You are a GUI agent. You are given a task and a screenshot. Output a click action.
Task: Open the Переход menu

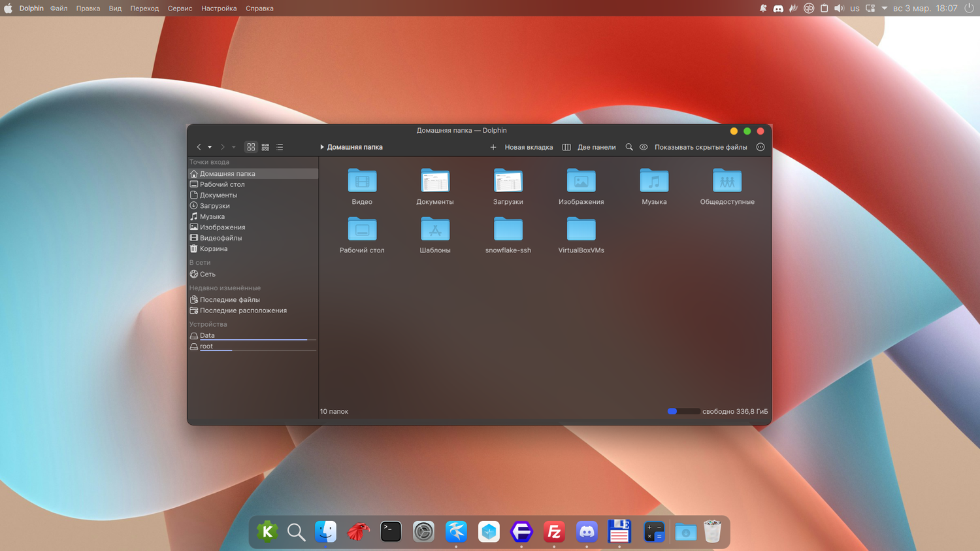[x=144, y=8]
